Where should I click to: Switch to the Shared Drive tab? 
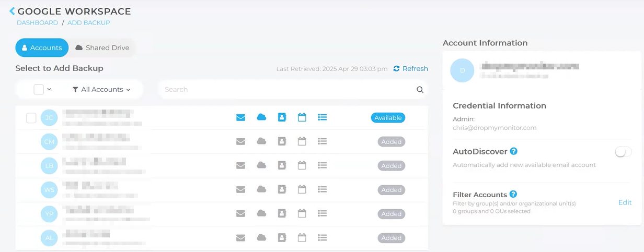pos(102,47)
